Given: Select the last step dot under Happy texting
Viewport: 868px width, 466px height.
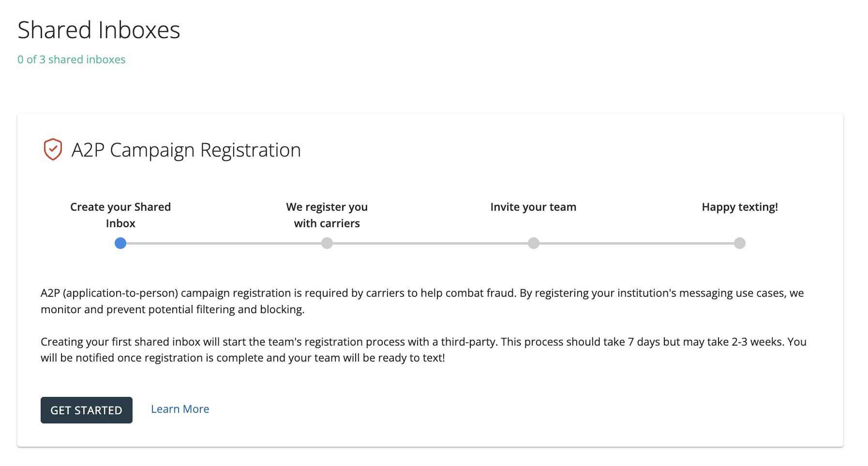Looking at the screenshot, I should [x=740, y=243].
